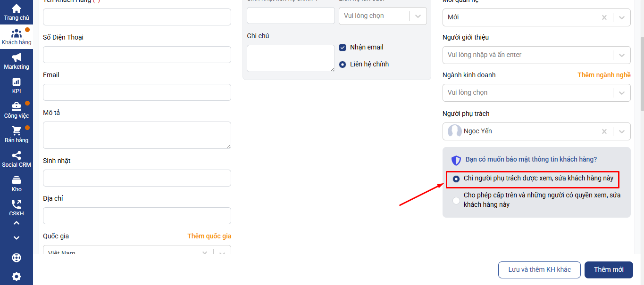
Task: Select Cho phép cấp trên radio option
Action: click(456, 201)
